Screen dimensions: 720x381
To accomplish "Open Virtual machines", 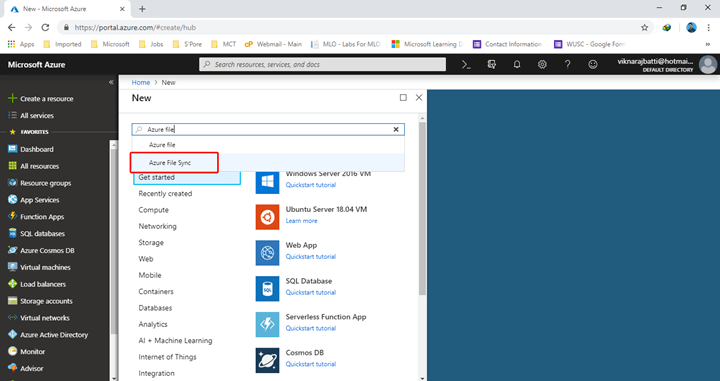I will pyautogui.click(x=39, y=267).
